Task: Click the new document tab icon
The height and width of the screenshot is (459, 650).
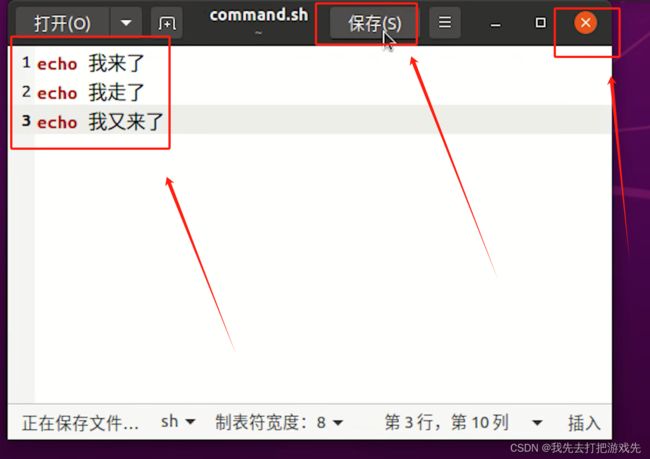Action: point(167,23)
